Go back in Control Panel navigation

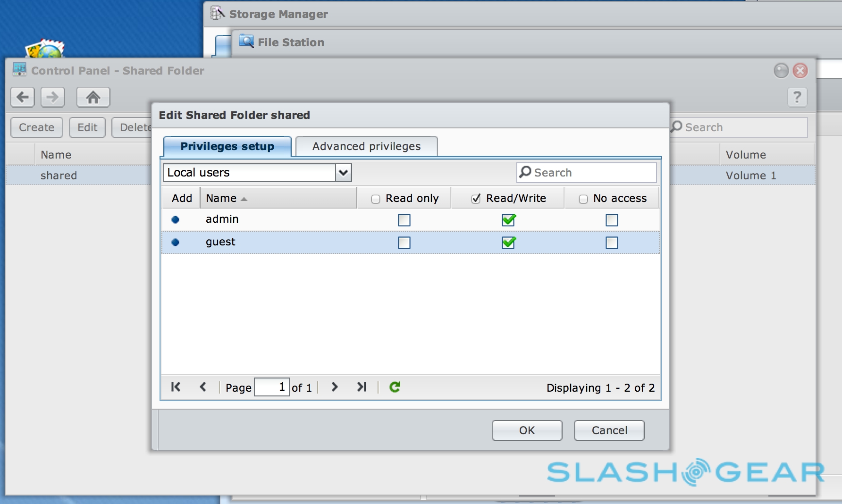point(23,97)
